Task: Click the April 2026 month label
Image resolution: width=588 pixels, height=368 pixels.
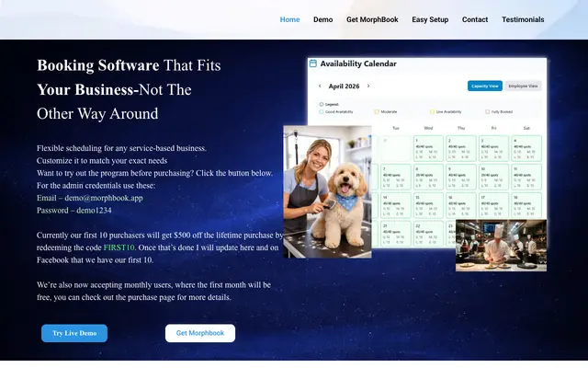Action: pyautogui.click(x=344, y=86)
